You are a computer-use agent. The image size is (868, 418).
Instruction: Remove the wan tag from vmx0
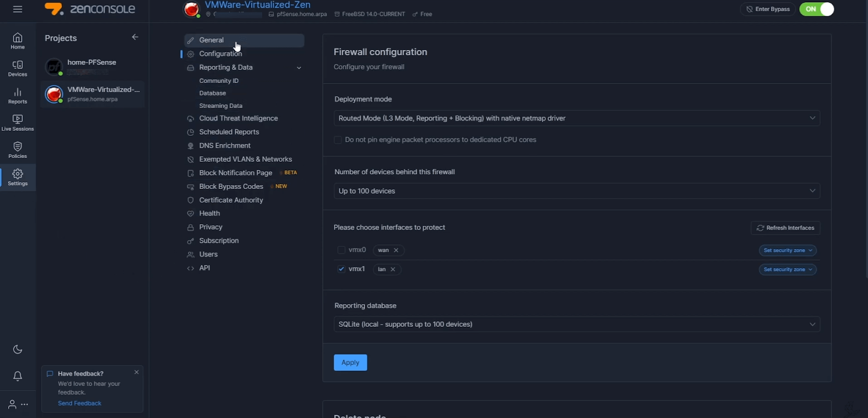coord(396,250)
